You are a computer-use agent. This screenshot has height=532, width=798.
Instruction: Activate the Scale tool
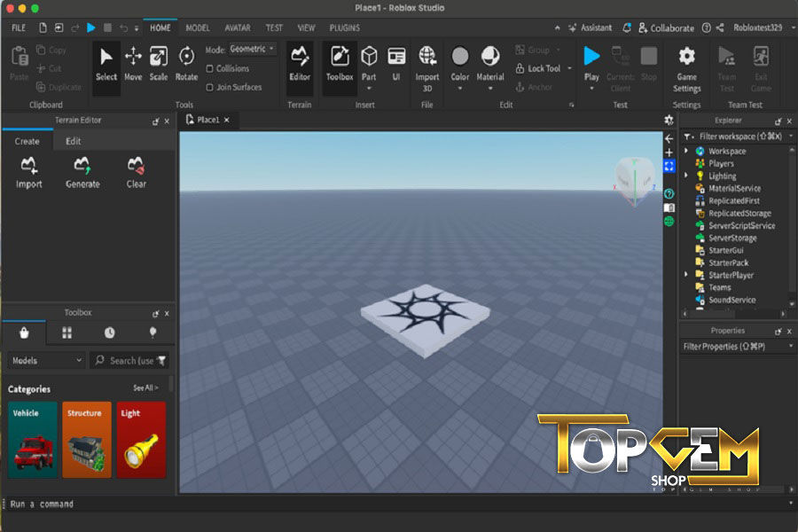(x=159, y=63)
